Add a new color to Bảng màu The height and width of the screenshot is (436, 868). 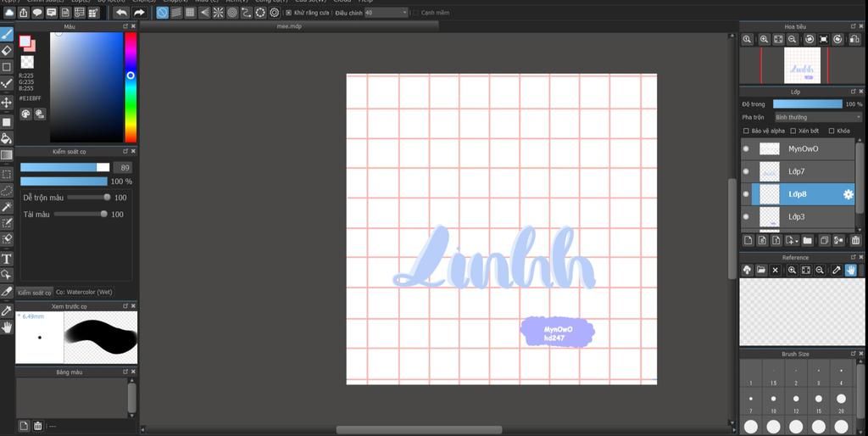[24, 426]
